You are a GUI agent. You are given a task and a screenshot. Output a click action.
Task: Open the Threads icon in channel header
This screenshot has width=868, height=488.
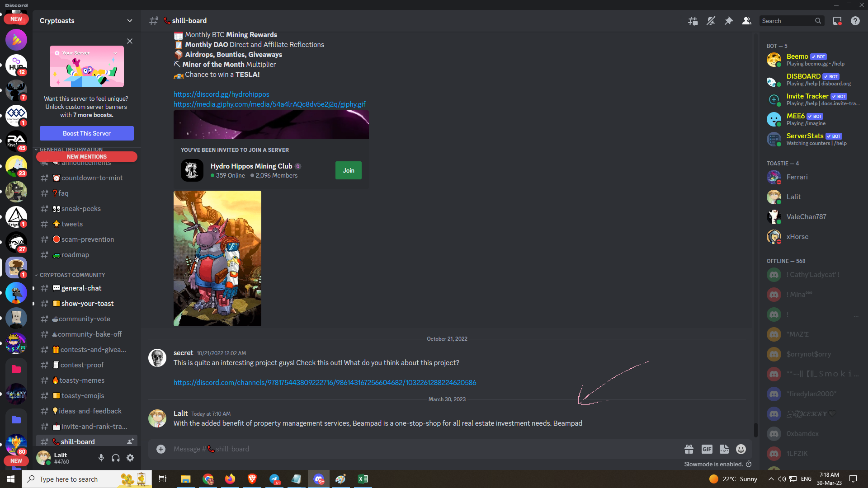(693, 21)
